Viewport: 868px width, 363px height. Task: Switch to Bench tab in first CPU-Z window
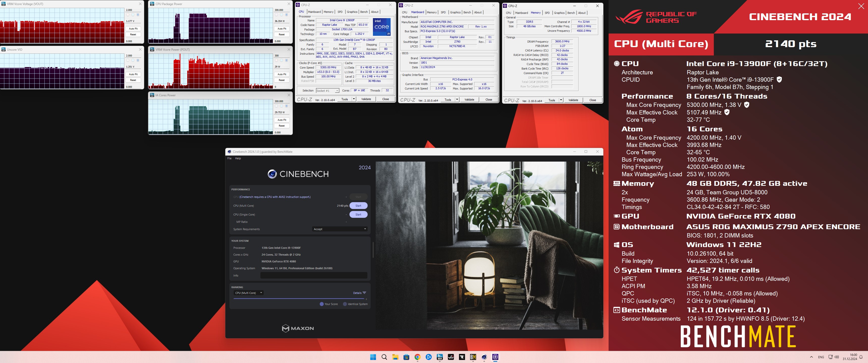[364, 12]
